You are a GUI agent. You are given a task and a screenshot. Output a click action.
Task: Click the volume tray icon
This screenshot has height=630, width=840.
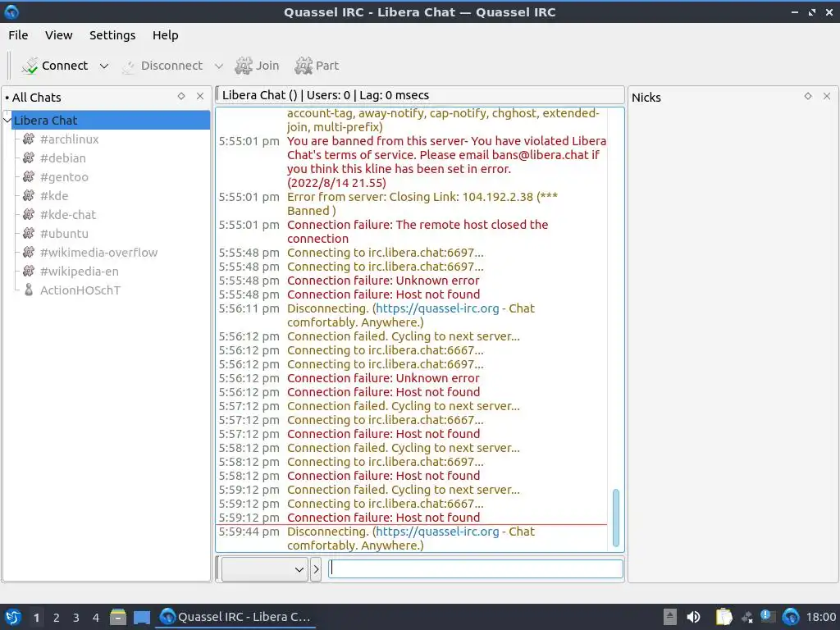693,617
